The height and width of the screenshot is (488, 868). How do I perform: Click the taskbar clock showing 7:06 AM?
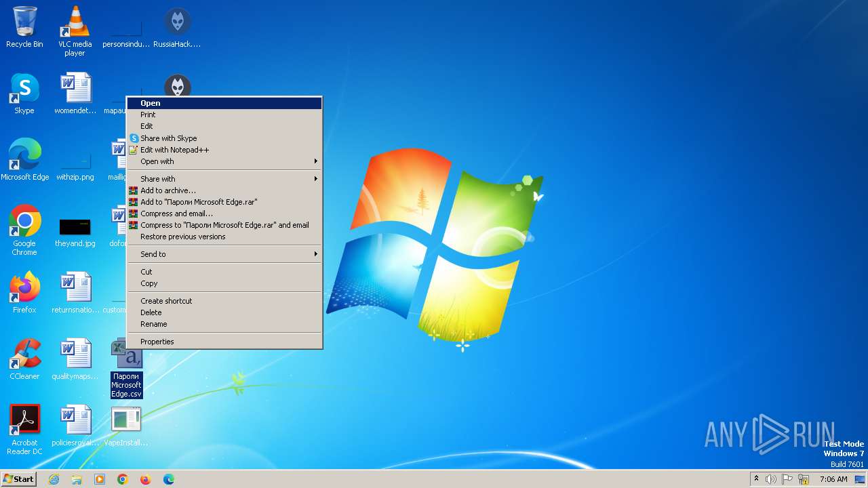click(833, 479)
